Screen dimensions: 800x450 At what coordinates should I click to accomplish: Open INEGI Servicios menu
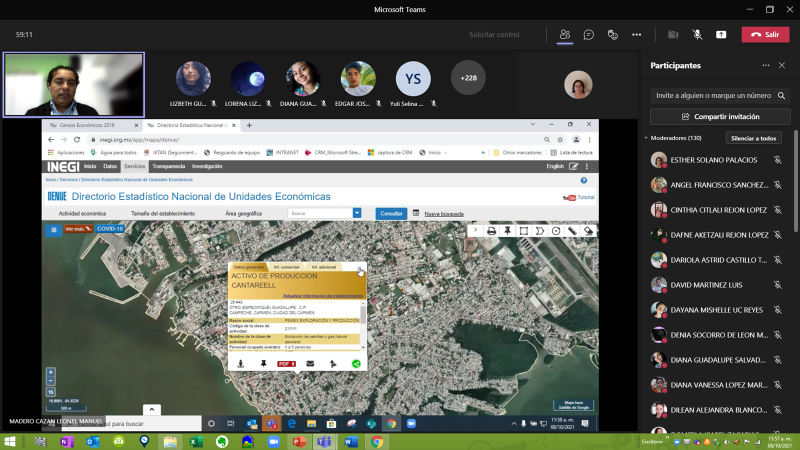[x=135, y=166]
